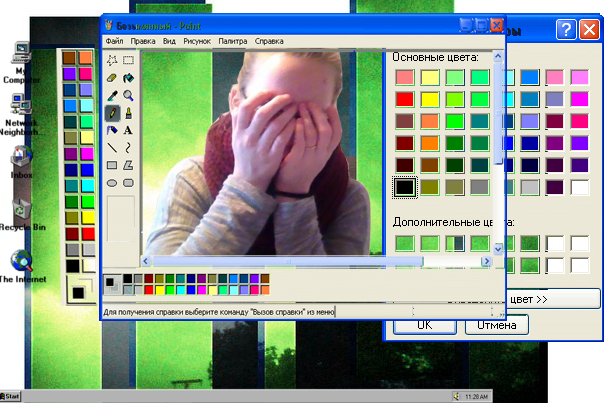The height and width of the screenshot is (403, 604).
Task: Choose the Rectangle shape tool
Action: coord(112,165)
